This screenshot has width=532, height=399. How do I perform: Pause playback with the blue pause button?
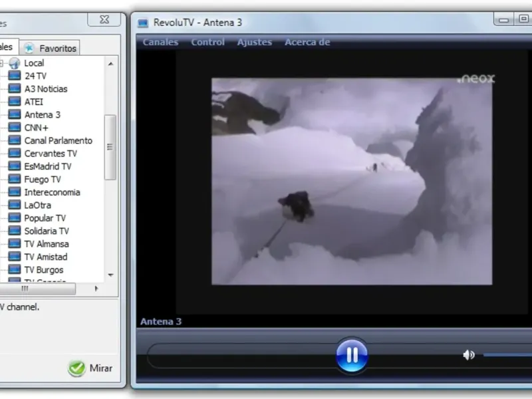352,355
